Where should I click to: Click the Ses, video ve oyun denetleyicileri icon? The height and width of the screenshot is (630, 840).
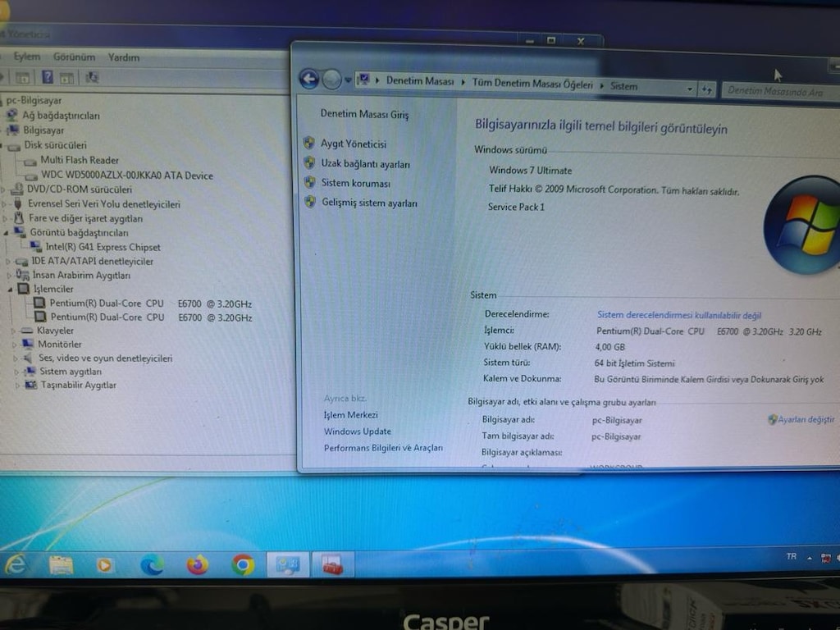tap(29, 358)
